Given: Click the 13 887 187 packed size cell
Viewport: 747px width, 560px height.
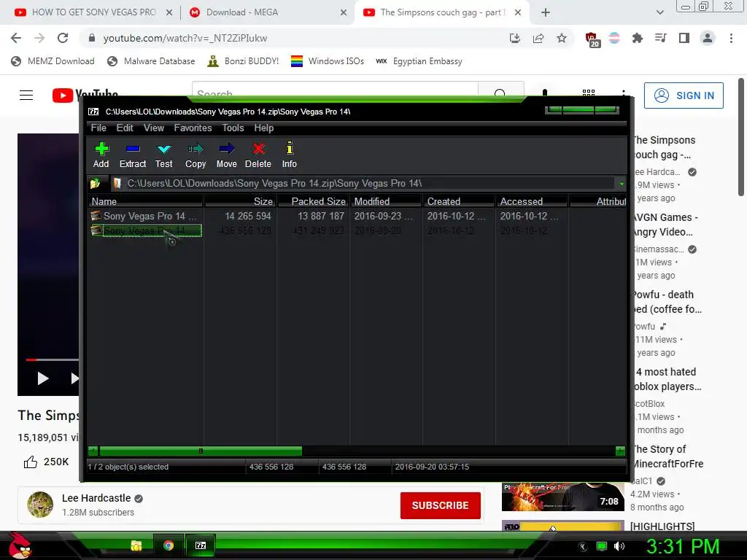Looking at the screenshot, I should point(321,216).
